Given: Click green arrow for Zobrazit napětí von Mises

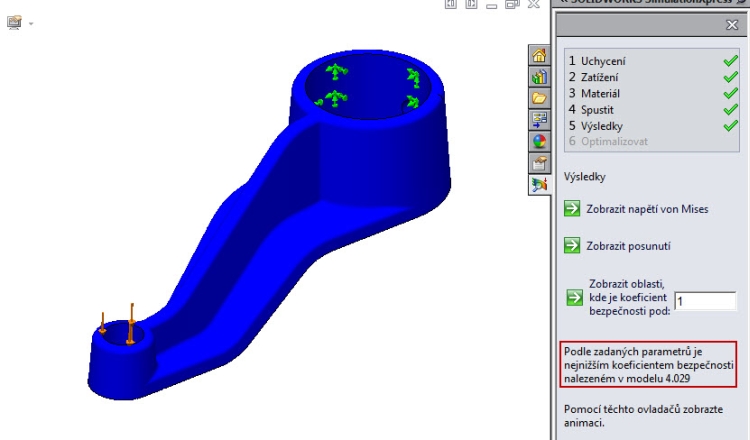Looking at the screenshot, I should (572, 209).
